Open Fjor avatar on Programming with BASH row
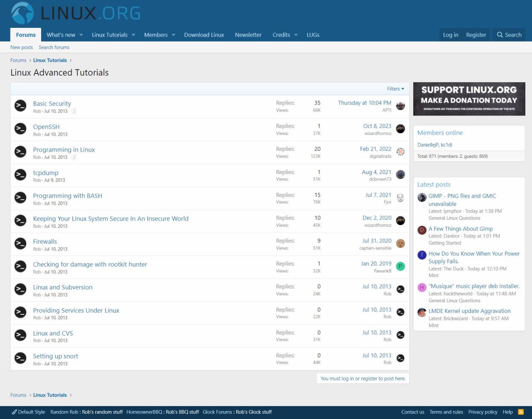Screen dimensions: 532x419 coord(401,198)
